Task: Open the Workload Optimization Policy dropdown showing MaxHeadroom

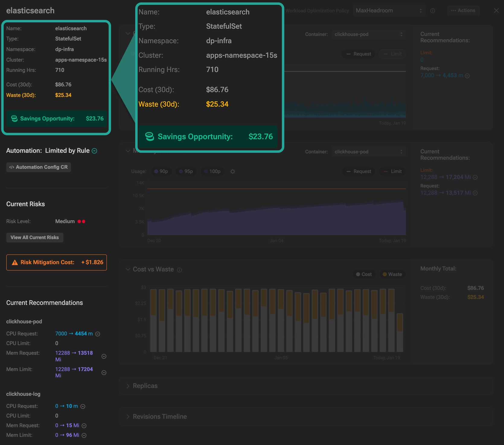Action: pyautogui.click(x=389, y=11)
